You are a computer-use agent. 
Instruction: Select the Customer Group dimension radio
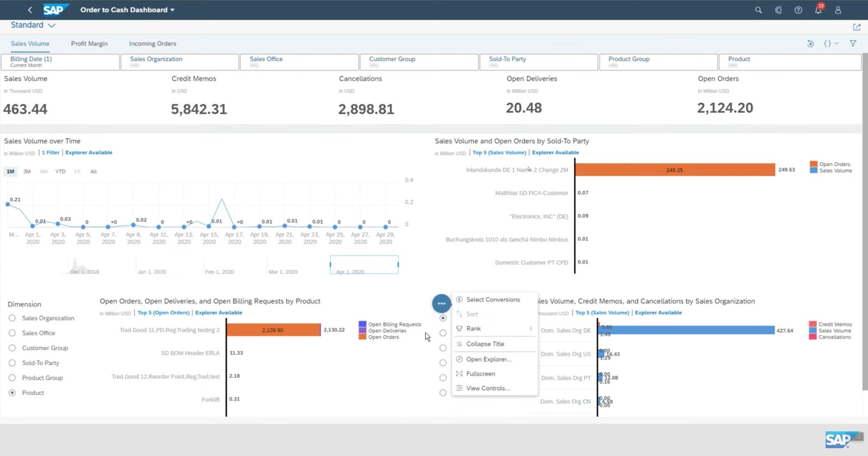[12, 348]
